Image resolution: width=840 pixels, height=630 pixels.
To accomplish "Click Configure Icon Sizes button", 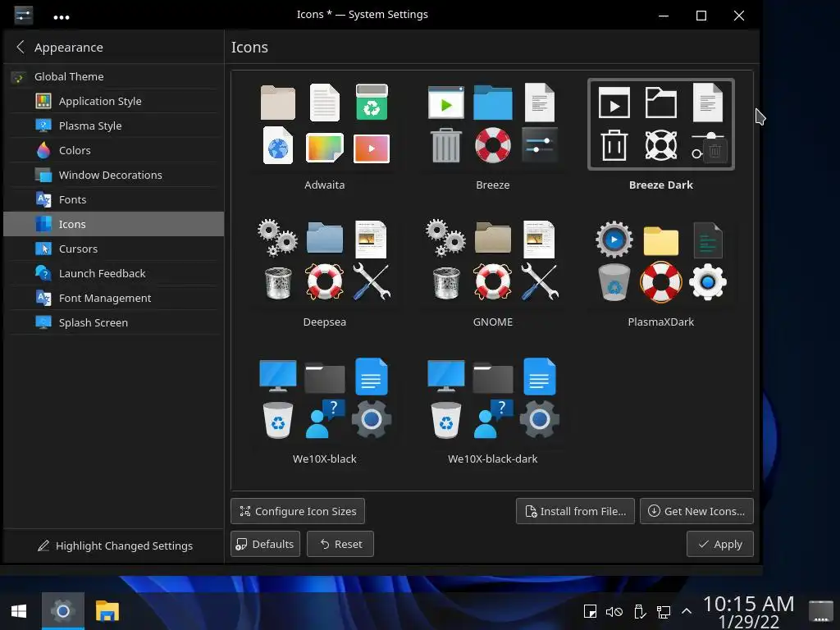I will click(x=298, y=511).
